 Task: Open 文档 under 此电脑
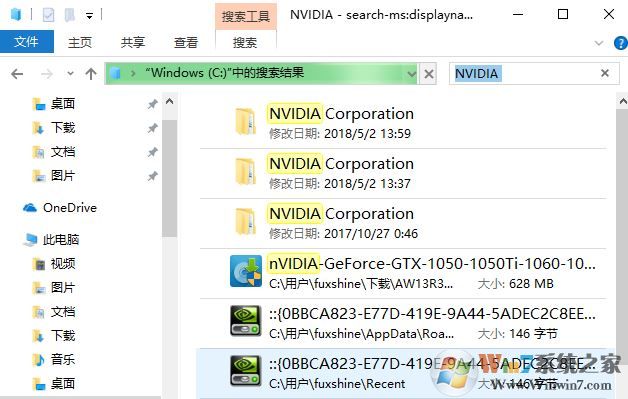(x=63, y=312)
